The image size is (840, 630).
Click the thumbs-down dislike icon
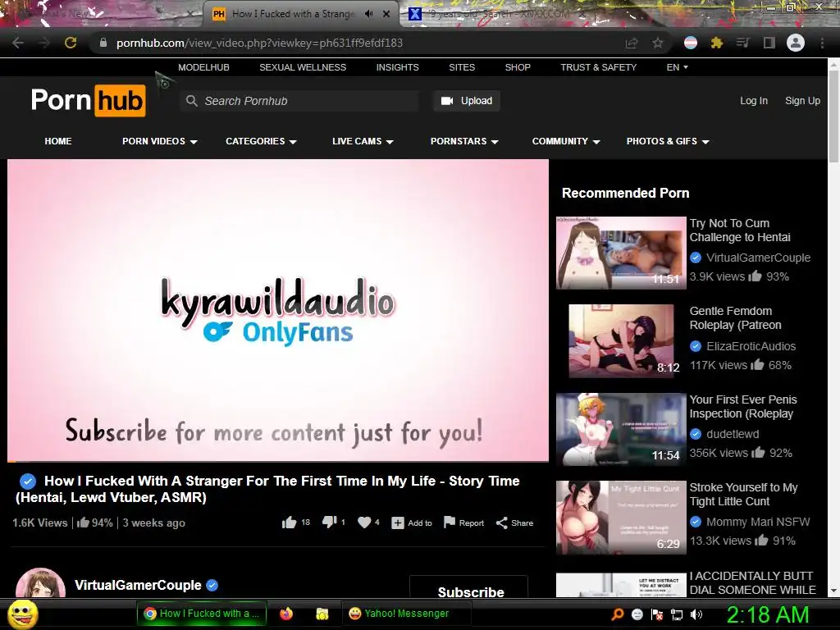click(330, 523)
